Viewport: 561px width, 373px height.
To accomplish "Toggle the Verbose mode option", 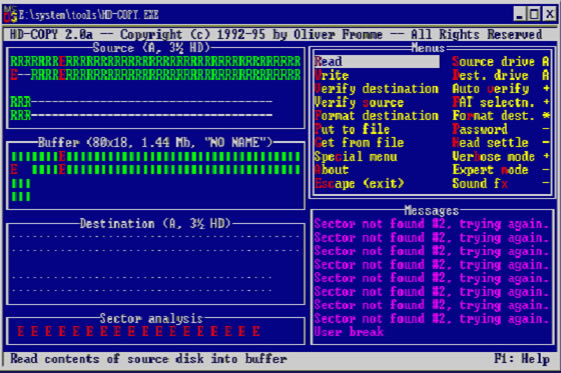I will click(501, 156).
